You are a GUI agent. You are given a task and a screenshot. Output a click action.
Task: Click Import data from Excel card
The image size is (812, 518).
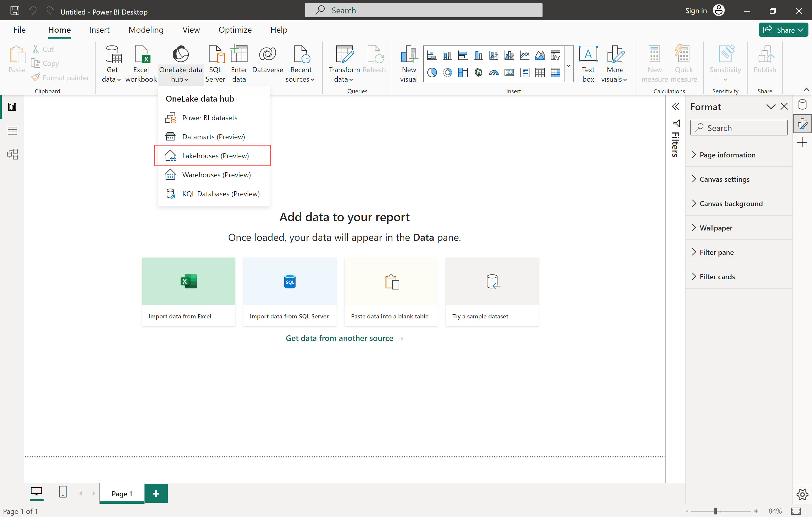(188, 292)
